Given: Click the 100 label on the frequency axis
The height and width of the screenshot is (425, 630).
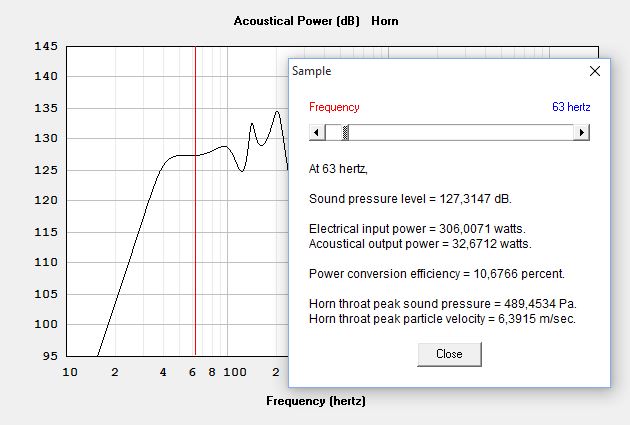Looking at the screenshot, I should click(x=235, y=372).
